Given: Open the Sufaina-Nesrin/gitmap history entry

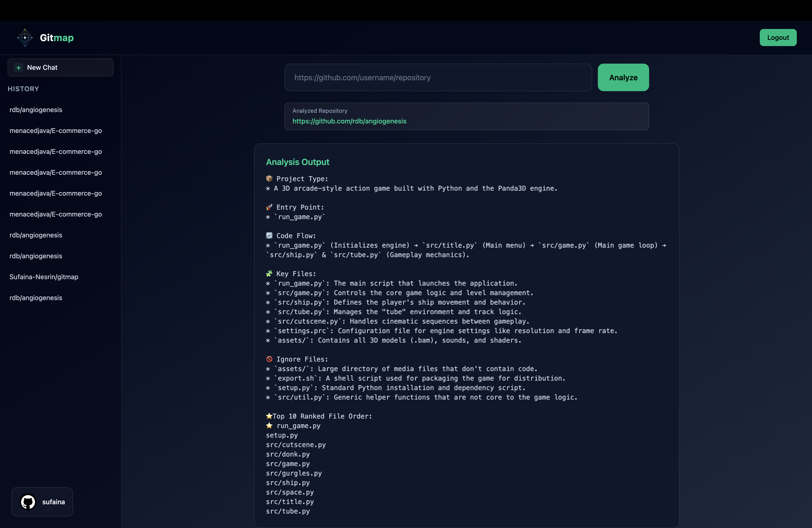Looking at the screenshot, I should (44, 277).
